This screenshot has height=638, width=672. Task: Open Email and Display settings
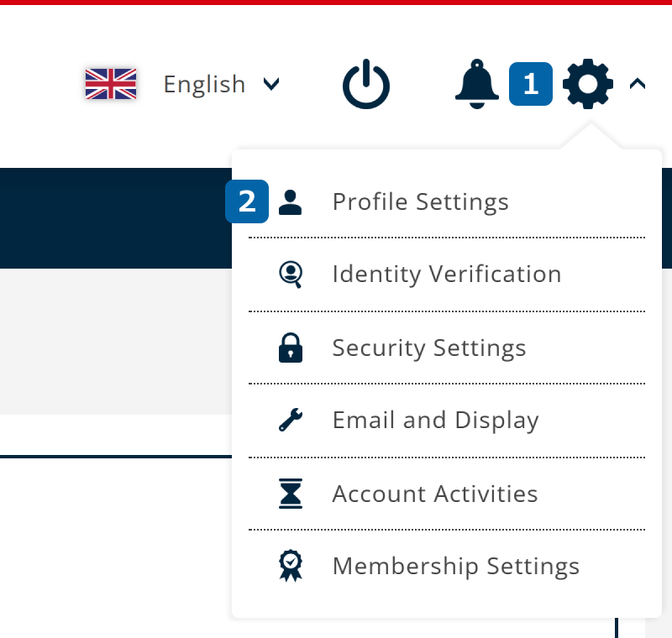(x=435, y=420)
